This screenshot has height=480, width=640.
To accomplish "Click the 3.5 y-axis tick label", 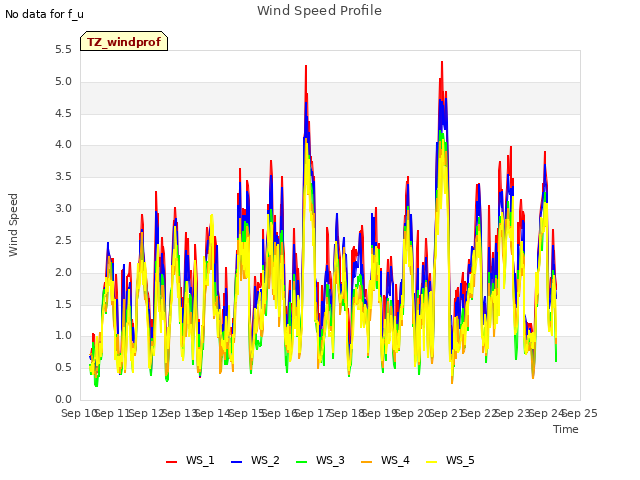I will click(63, 176).
